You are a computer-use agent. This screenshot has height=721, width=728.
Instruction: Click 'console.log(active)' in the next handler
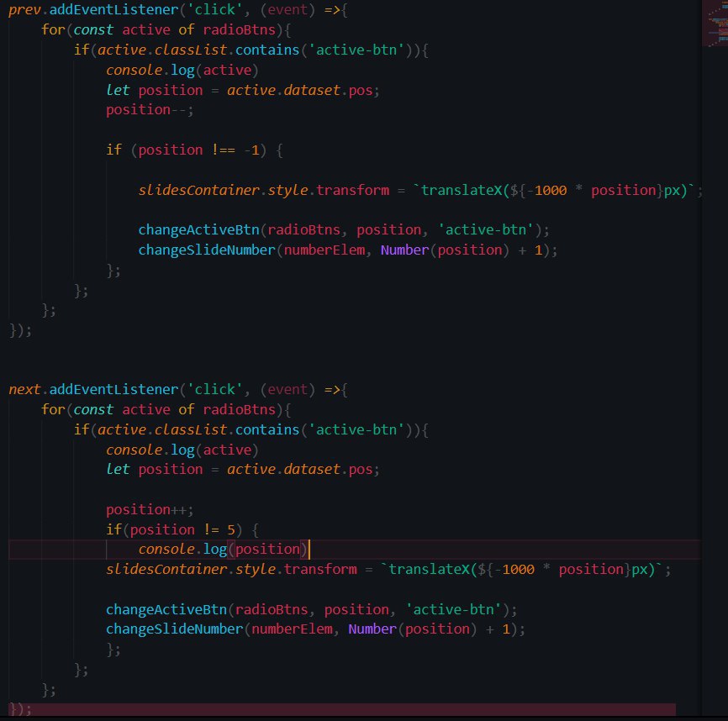tap(182, 450)
